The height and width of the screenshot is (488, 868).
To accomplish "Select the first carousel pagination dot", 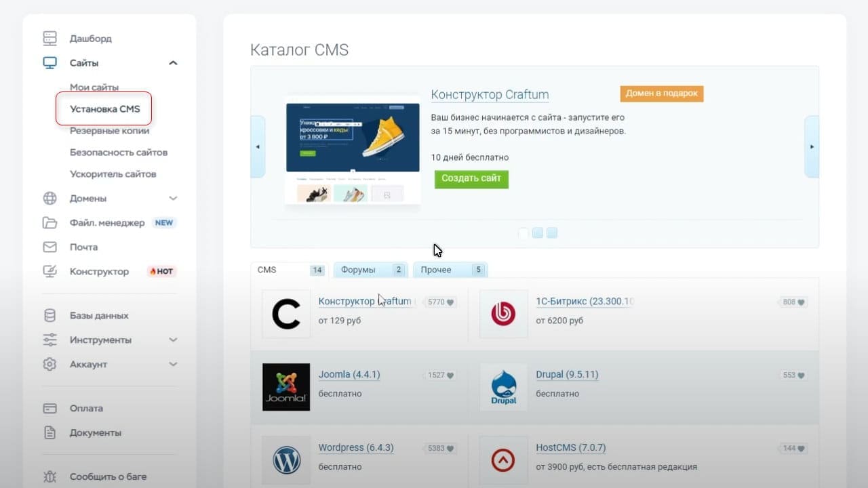I will click(x=524, y=233).
